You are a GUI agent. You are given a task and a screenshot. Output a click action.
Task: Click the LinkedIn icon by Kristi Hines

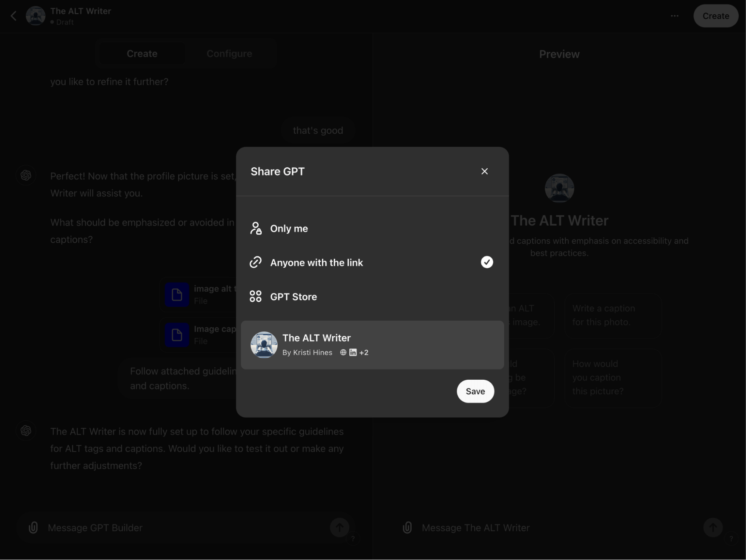(x=353, y=352)
